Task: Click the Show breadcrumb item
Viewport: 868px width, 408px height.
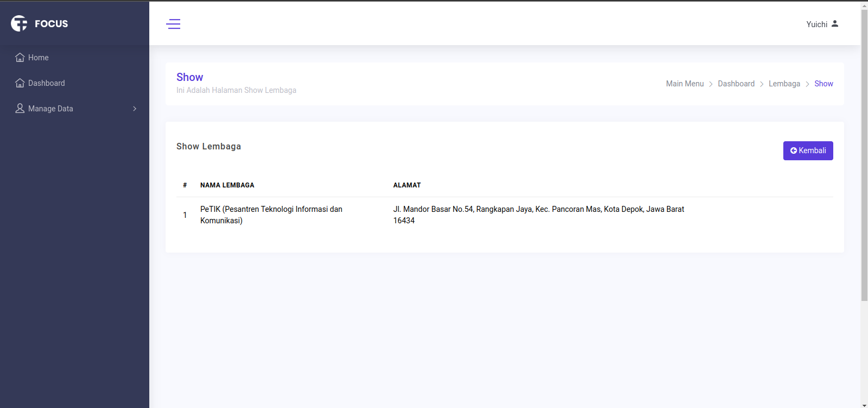Action: [x=823, y=84]
